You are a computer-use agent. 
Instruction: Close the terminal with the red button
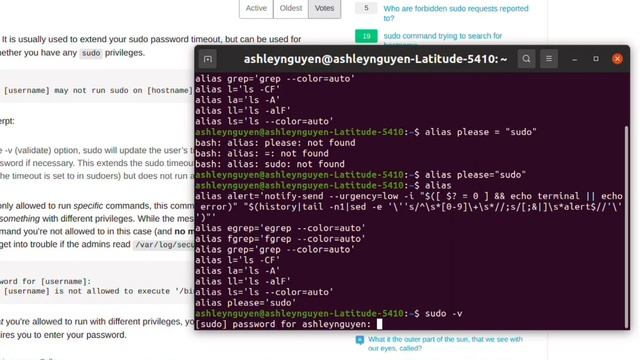coord(617,59)
